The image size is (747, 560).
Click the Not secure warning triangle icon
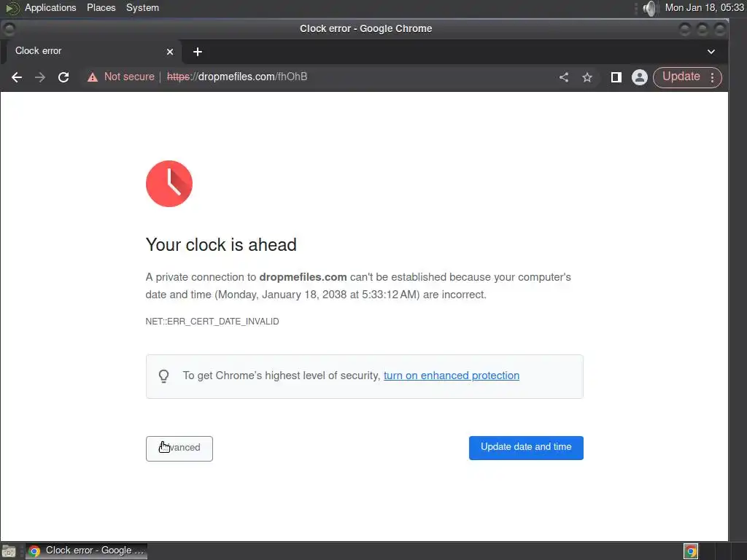[x=93, y=77]
